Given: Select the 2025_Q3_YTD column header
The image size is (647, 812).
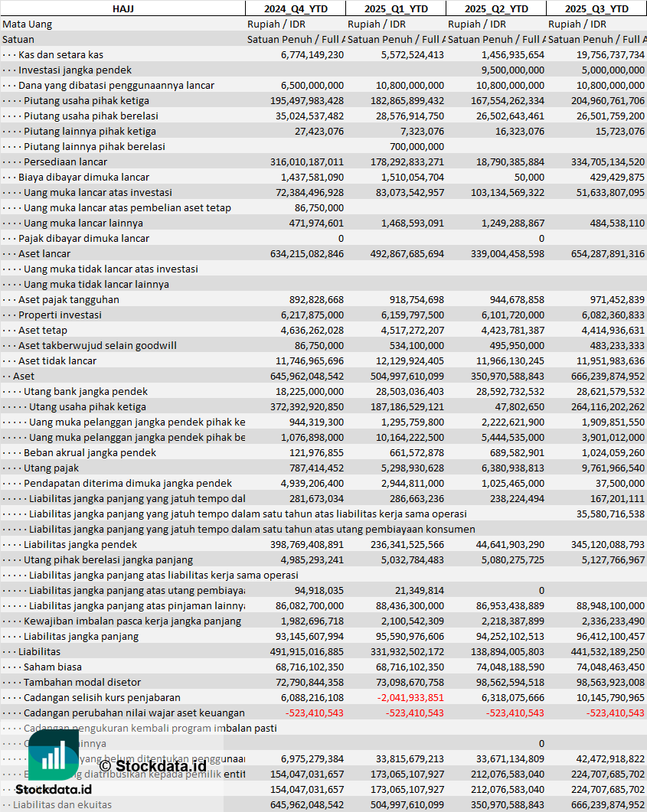Looking at the screenshot, I should [x=596, y=8].
